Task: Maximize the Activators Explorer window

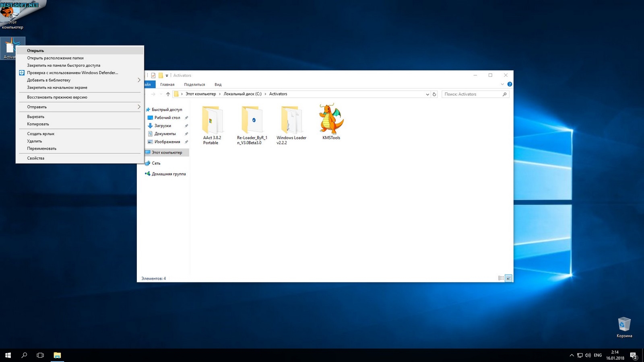Action: (490, 75)
